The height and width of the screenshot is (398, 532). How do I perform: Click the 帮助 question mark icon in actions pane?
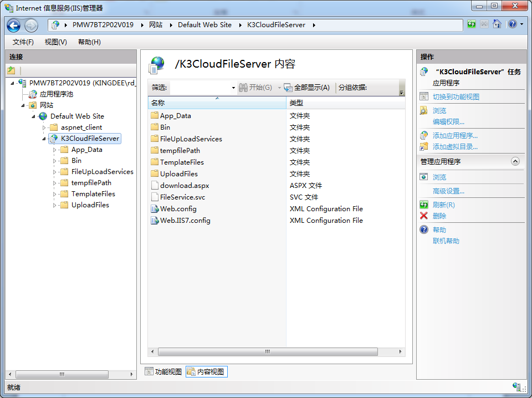424,229
